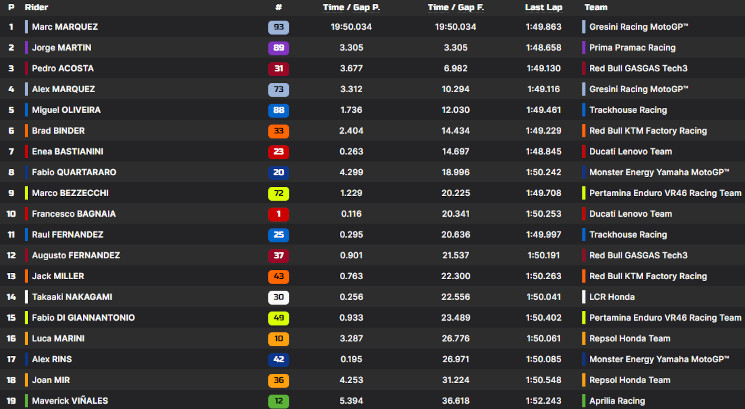745x409 pixels.
Task: Select Joan MIR's last lap time 1:50.548
Action: 544,380
